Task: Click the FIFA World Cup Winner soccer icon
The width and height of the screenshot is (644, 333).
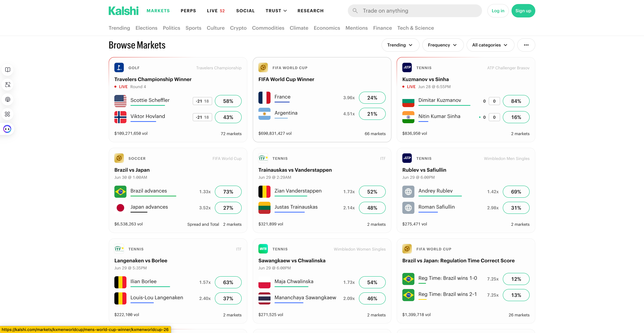Action: [263, 67]
